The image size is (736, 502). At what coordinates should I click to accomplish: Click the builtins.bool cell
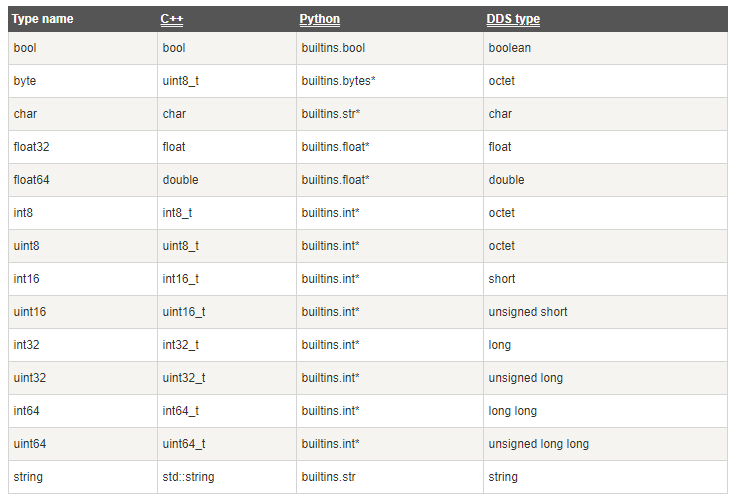(333, 48)
